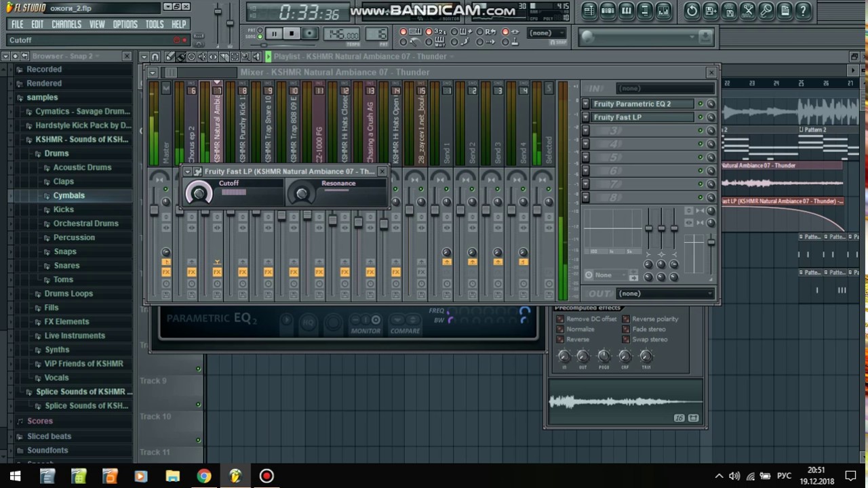Open the mixer window options arrow menu
Image resolution: width=868 pixels, height=488 pixels.
153,73
